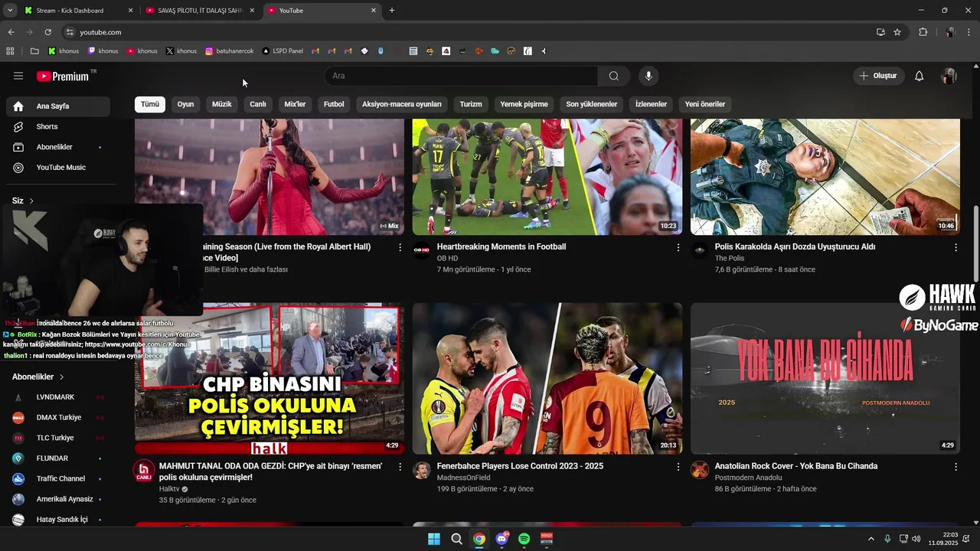Show hidden system tray icons
Image resolution: width=980 pixels, height=551 pixels.
click(871, 539)
